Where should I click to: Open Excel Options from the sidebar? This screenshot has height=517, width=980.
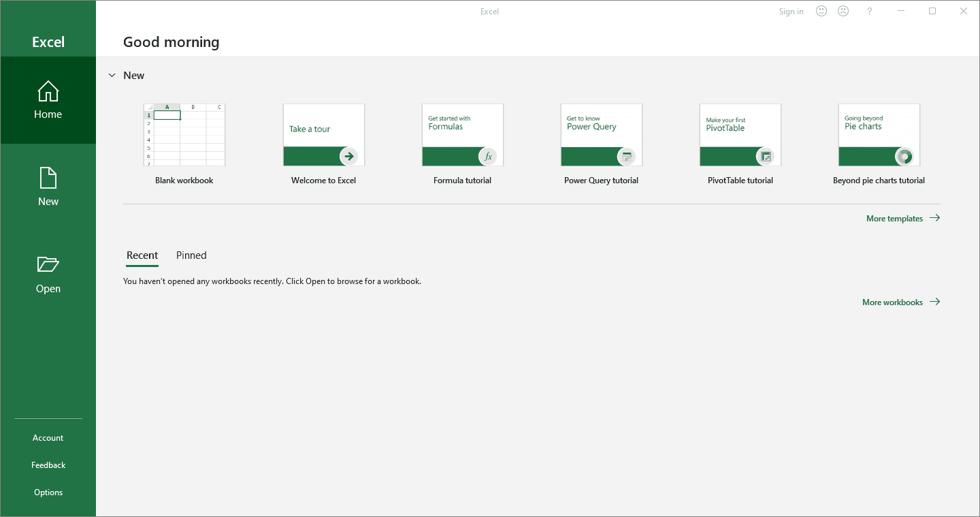tap(48, 492)
